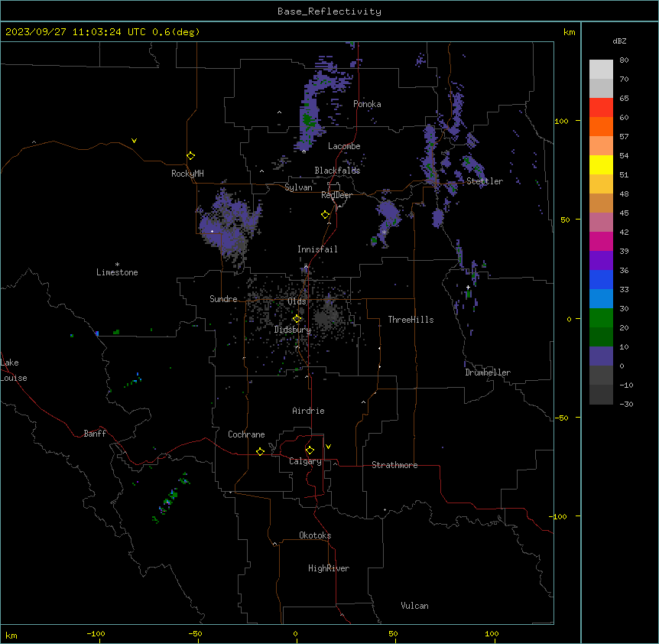
Task: Click the Limestone label
Action: tap(117, 272)
